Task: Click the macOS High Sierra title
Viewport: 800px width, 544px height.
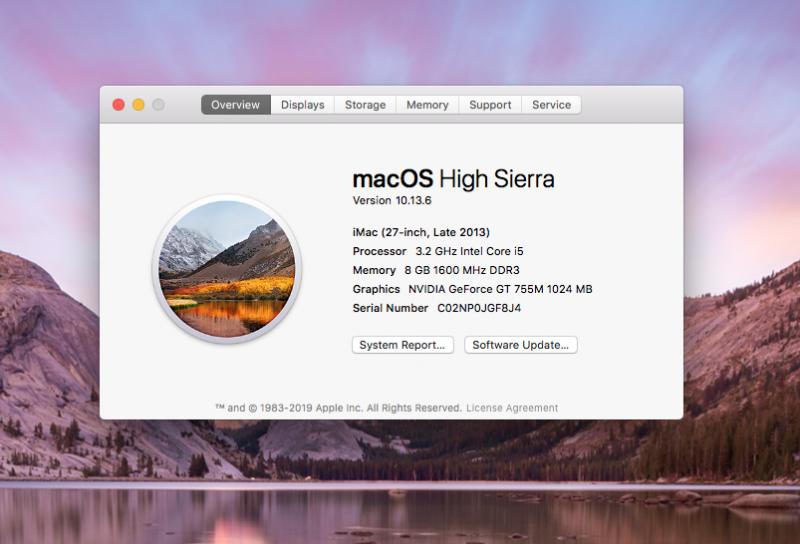Action: (454, 179)
